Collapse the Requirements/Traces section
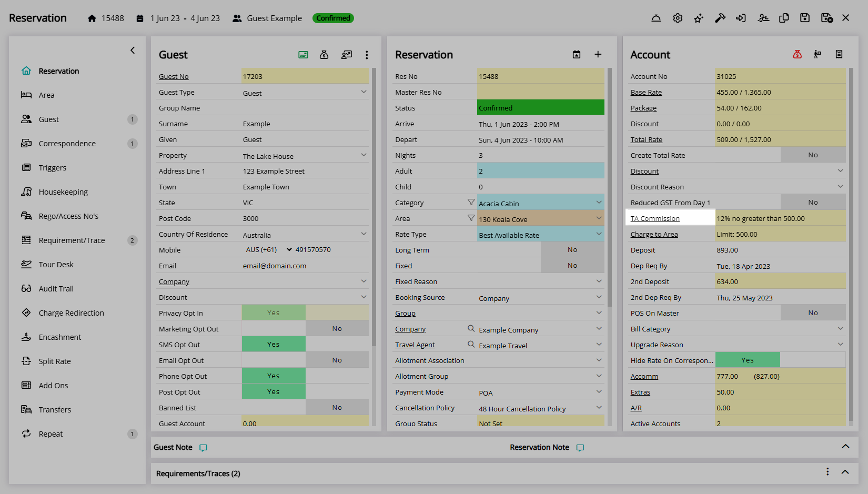Screen dimensions: 868x494 point(845,472)
